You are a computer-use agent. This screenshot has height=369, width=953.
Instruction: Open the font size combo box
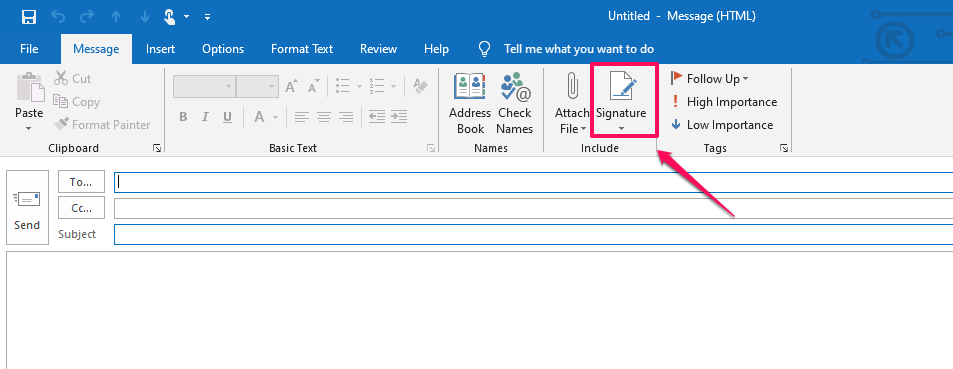pyautogui.click(x=257, y=86)
